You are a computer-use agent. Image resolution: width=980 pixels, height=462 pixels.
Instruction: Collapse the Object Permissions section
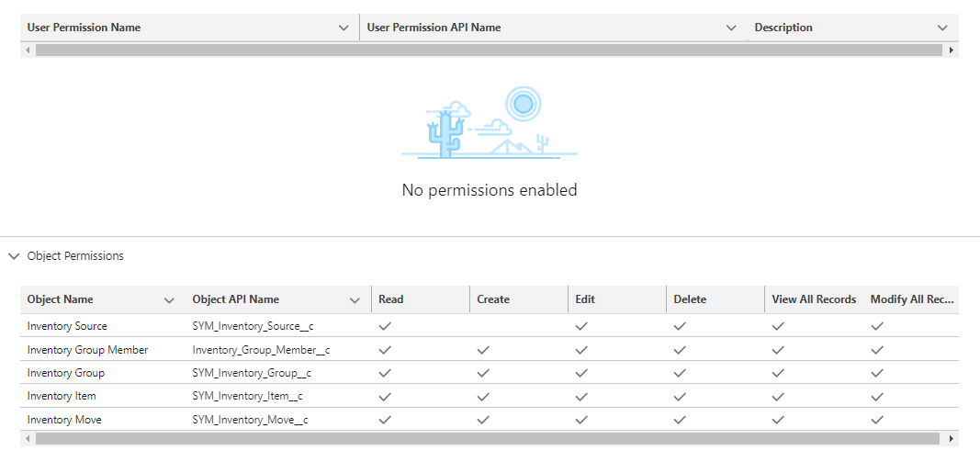15,256
